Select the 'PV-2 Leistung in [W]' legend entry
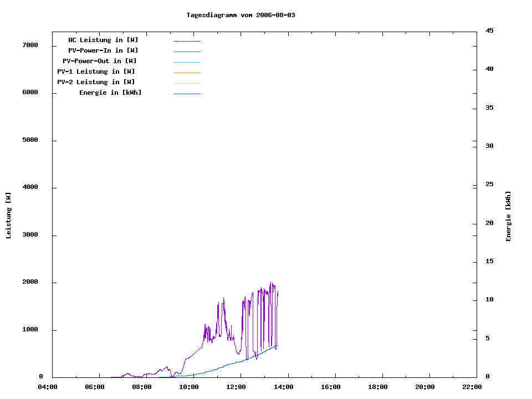This screenshot has height=399, width=532. (x=96, y=82)
